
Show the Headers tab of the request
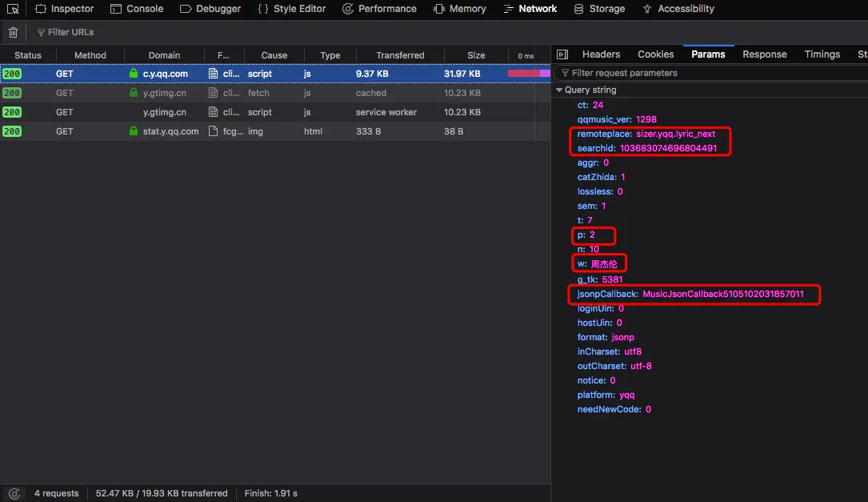coord(601,54)
